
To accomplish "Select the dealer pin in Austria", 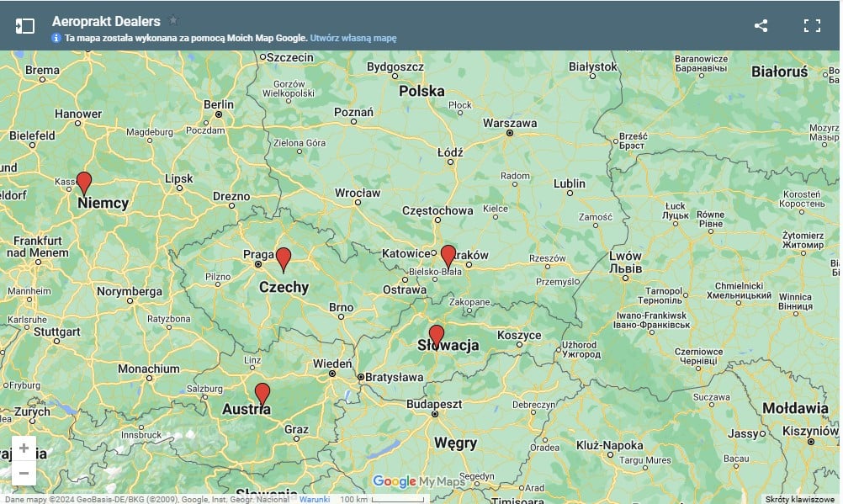I will [262, 393].
